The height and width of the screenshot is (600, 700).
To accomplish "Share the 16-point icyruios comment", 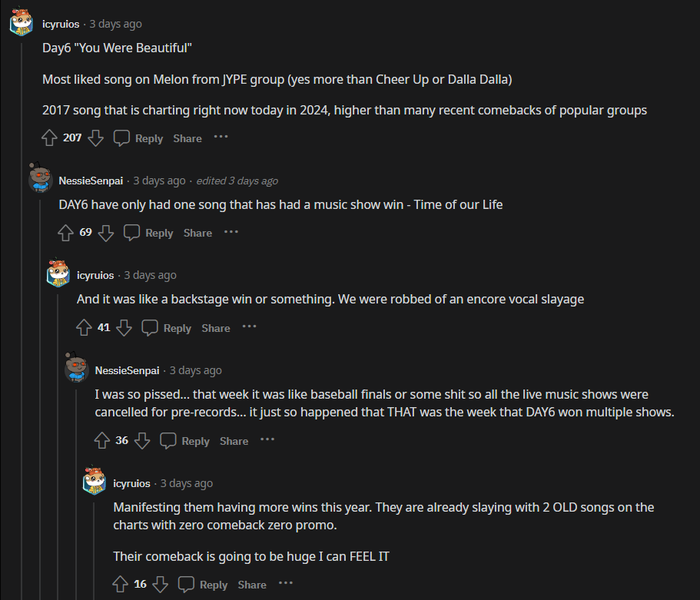I will pos(252,585).
